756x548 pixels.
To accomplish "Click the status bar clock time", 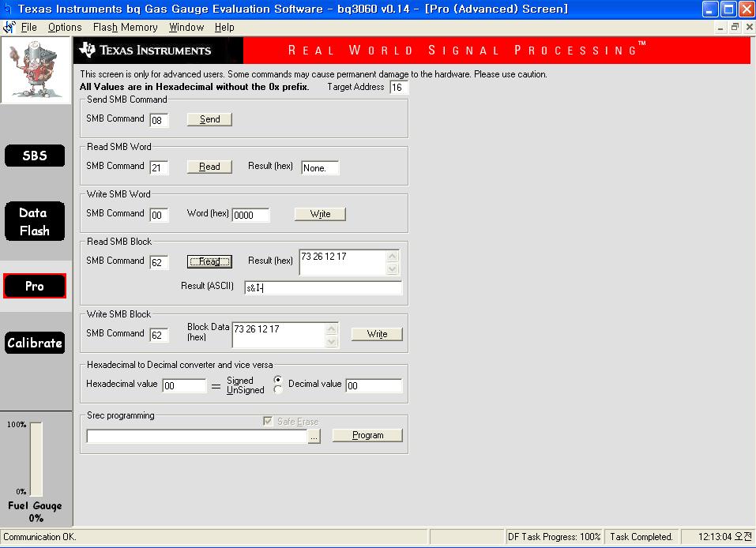I will pos(724,536).
